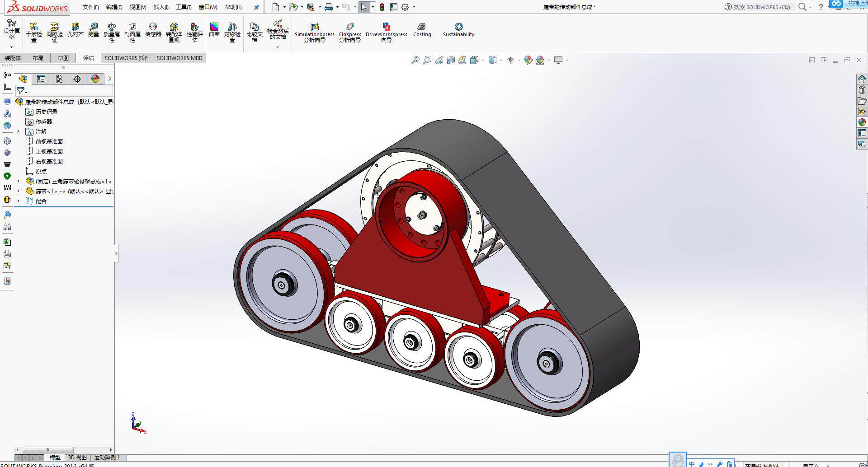The image size is (868, 467).
Task: Run 性能评估 performance evaluation
Action: pos(195,32)
